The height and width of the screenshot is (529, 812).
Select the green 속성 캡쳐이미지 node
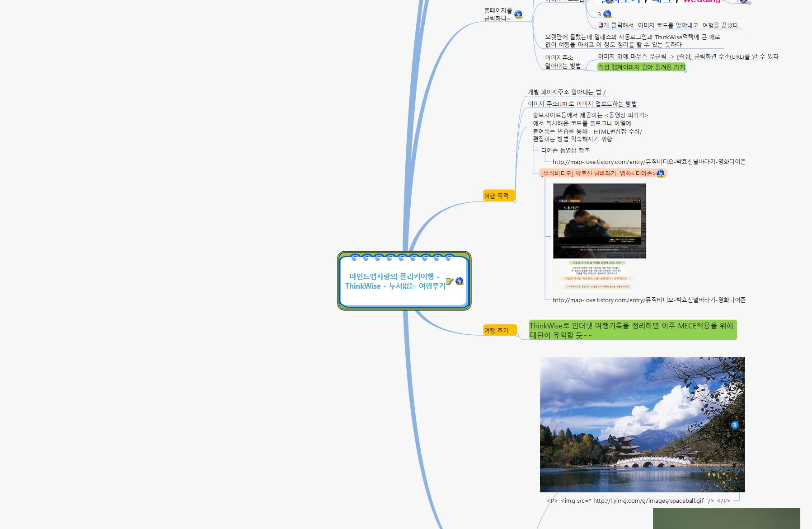(x=641, y=67)
